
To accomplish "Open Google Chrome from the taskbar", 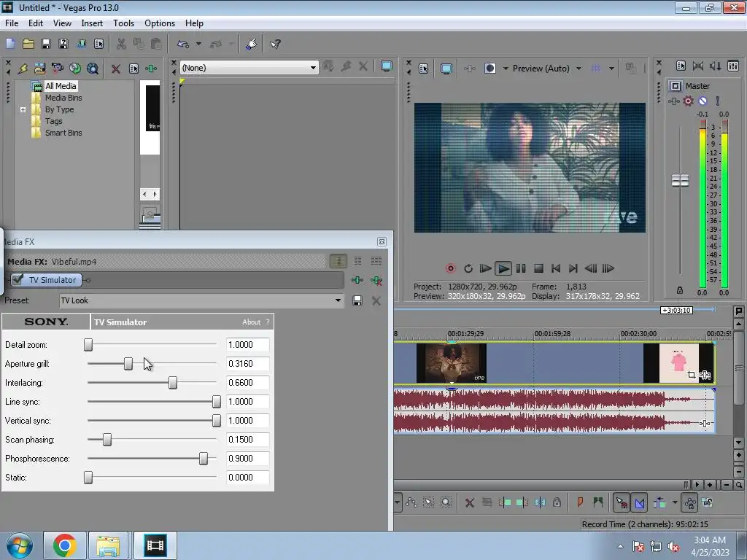I will [65, 545].
